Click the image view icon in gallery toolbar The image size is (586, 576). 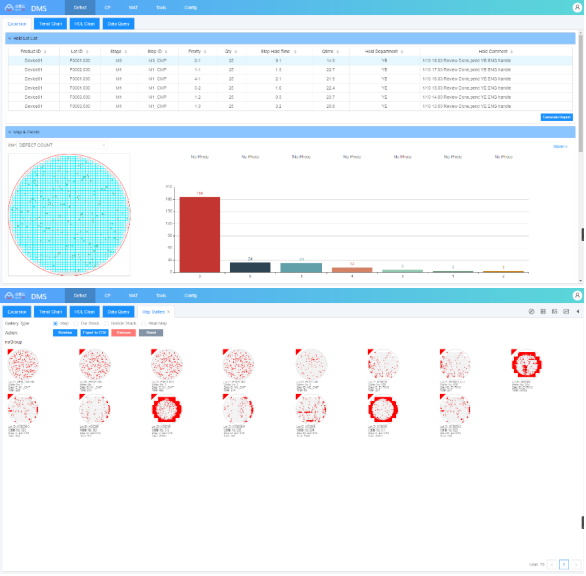tap(555, 312)
